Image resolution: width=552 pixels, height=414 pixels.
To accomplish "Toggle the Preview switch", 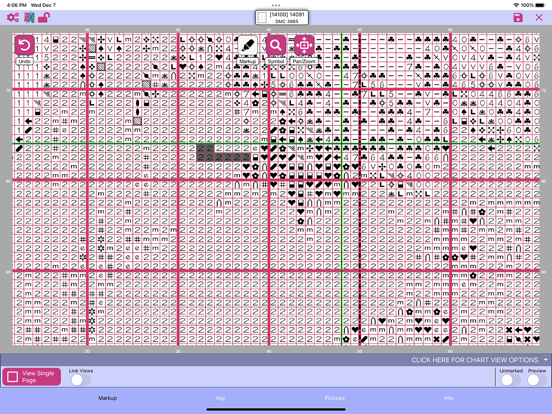I will coord(537,380).
